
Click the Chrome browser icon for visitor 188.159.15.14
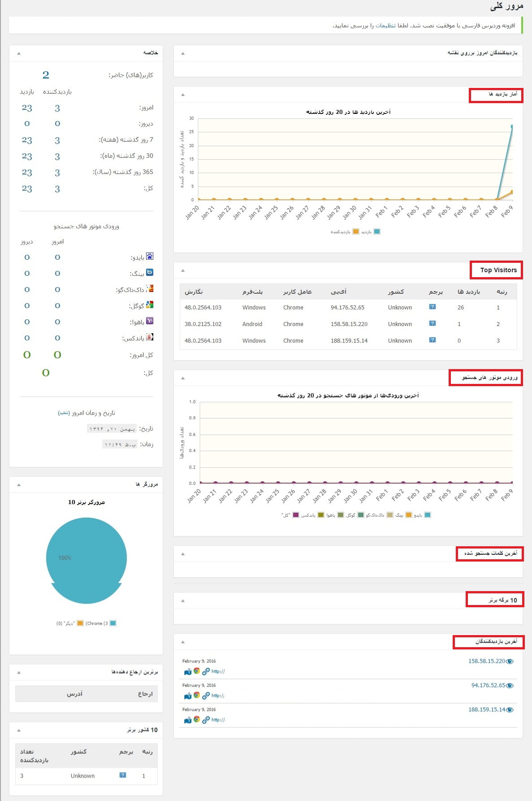197,719
